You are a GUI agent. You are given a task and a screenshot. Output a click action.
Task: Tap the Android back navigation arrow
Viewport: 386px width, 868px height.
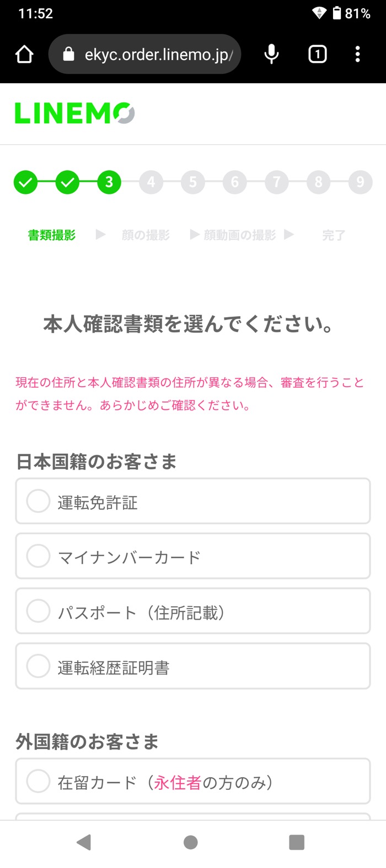click(x=84, y=842)
